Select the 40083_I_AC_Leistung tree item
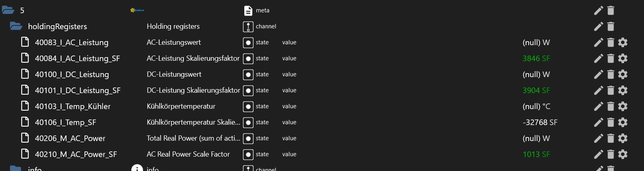 72,42
